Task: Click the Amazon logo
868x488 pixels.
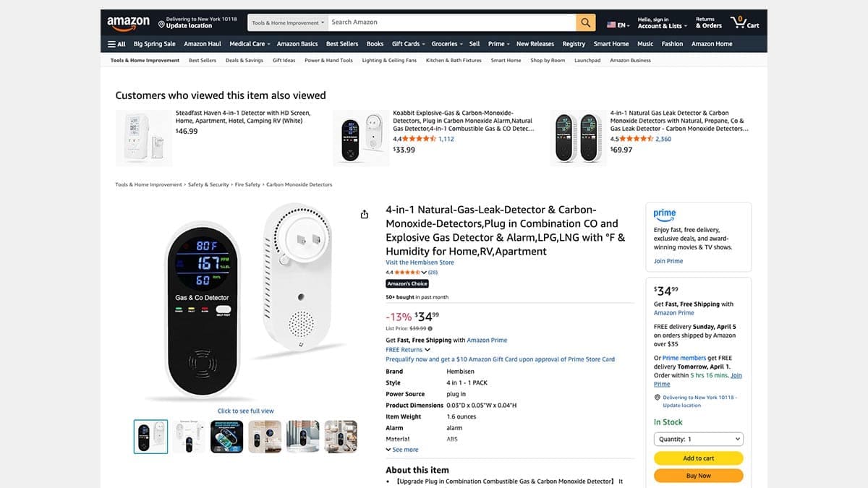Action: 128,23
